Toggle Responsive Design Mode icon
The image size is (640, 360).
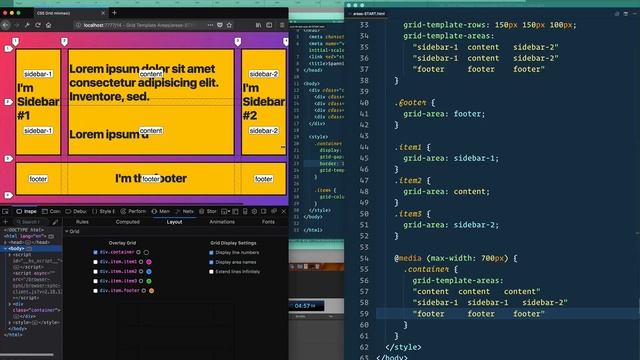coord(245,211)
